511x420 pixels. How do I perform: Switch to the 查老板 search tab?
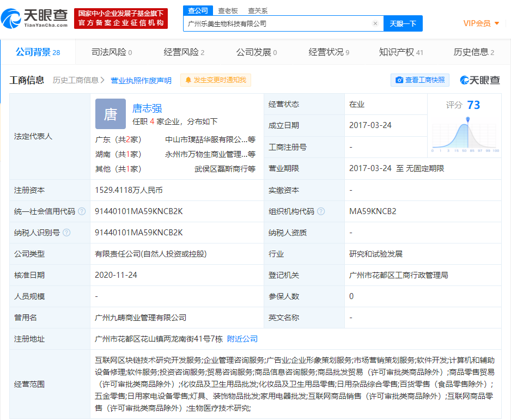[228, 11]
